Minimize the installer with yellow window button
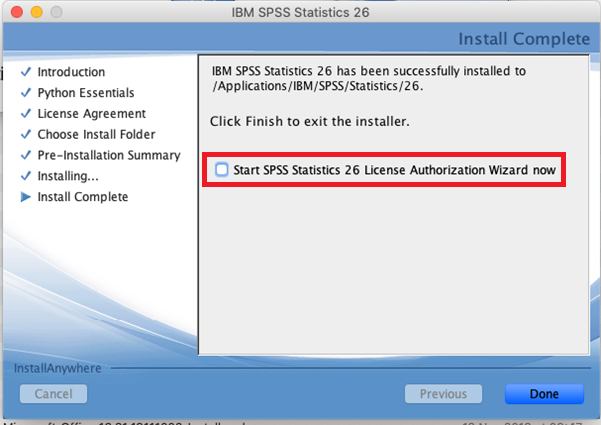 pyautogui.click(x=37, y=12)
